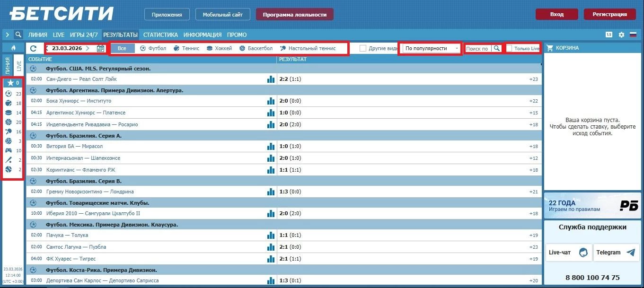Click the БЕТСИТИ logo

click(x=62, y=13)
